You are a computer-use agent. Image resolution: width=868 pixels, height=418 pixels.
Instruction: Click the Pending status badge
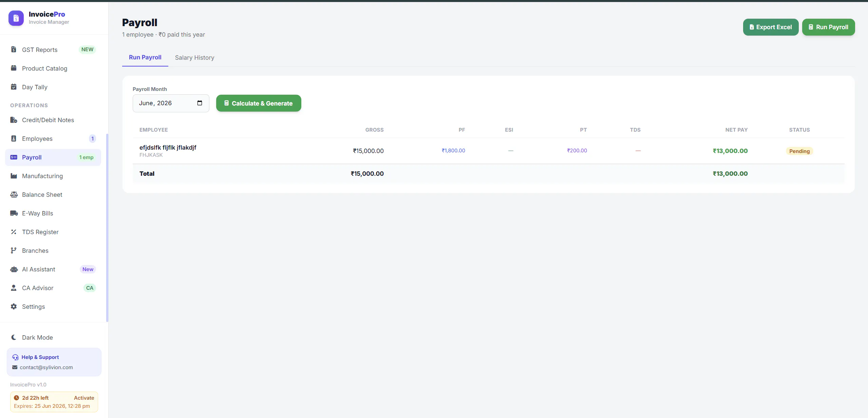click(x=799, y=151)
